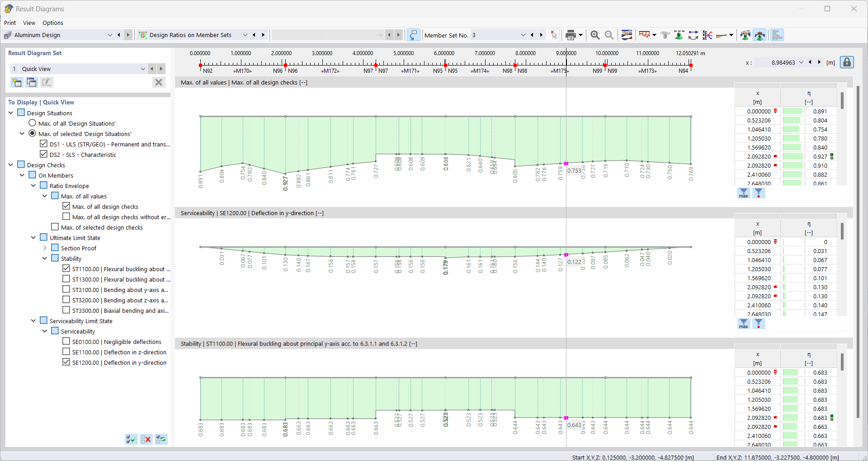The width and height of the screenshot is (868, 461).
Task: Step x position to previous value
Action: [810, 62]
